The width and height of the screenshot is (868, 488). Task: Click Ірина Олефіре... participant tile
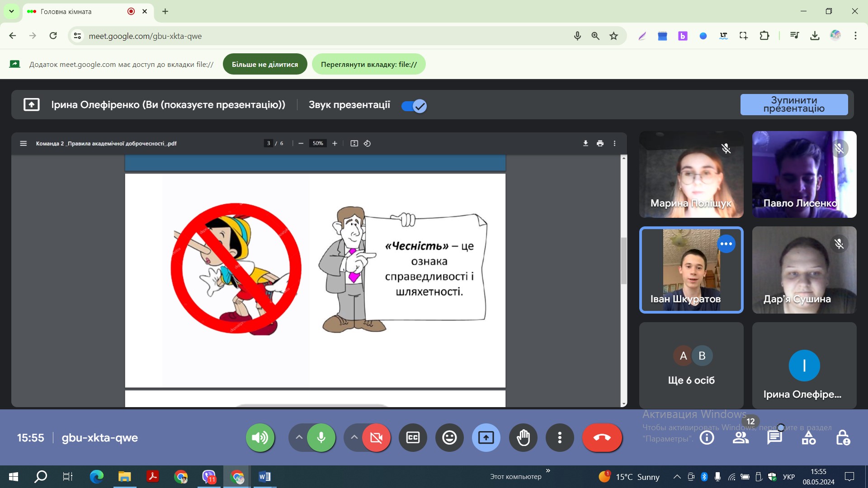804,366
